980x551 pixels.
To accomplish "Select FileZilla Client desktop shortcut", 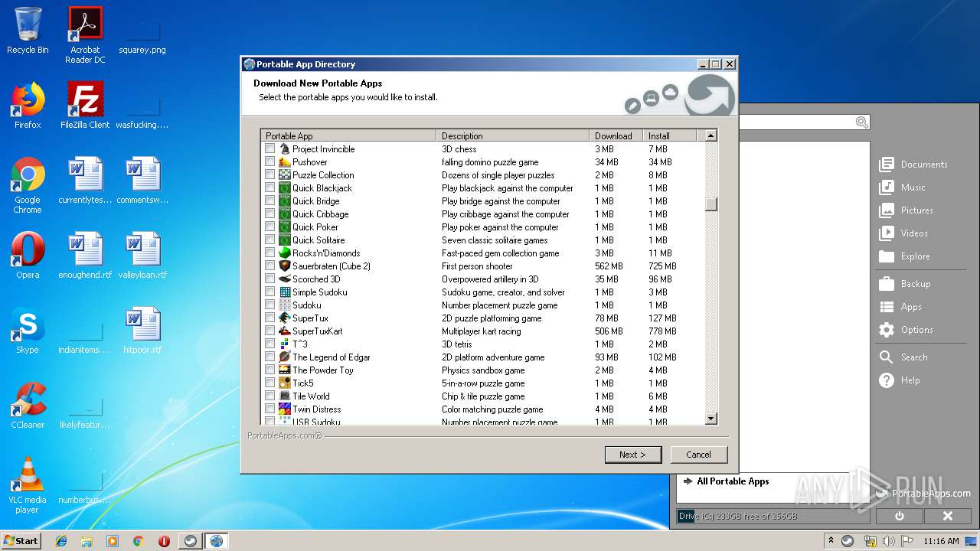I will pos(85,106).
